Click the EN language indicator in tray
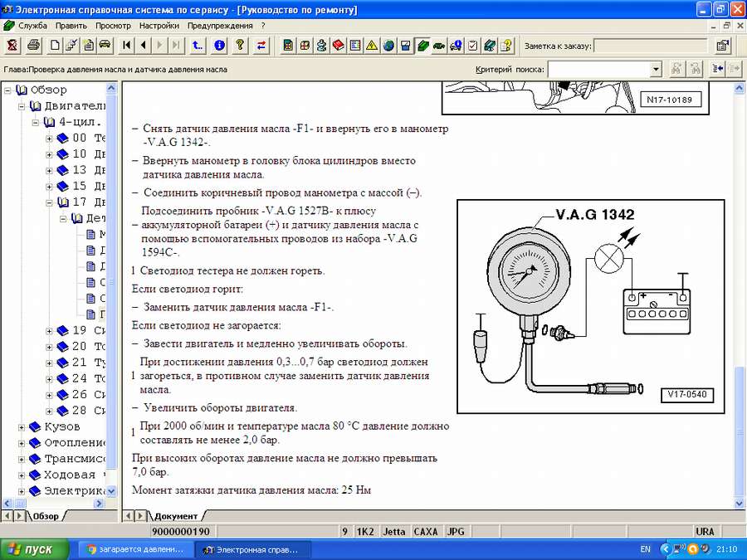Image resolution: width=747 pixels, height=560 pixels. click(x=645, y=549)
